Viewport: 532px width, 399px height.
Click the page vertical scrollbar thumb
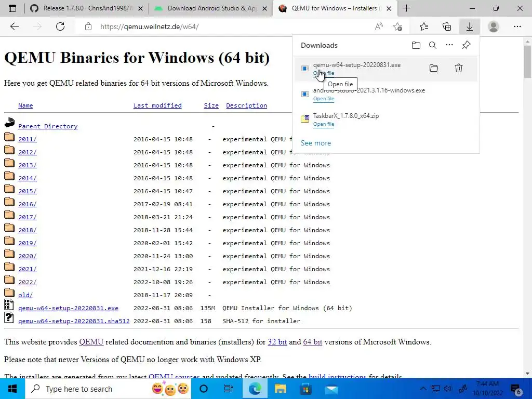(x=527, y=62)
